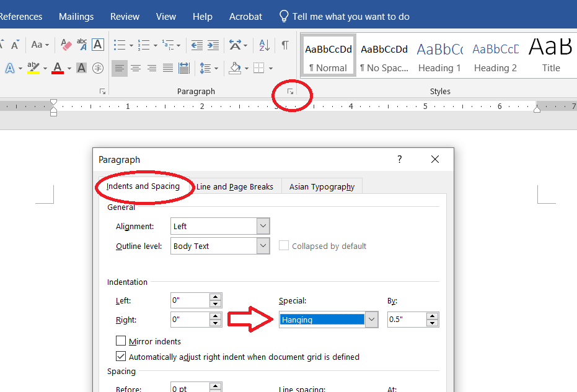Click the Bullets list icon
The image size is (577, 392).
pos(119,45)
